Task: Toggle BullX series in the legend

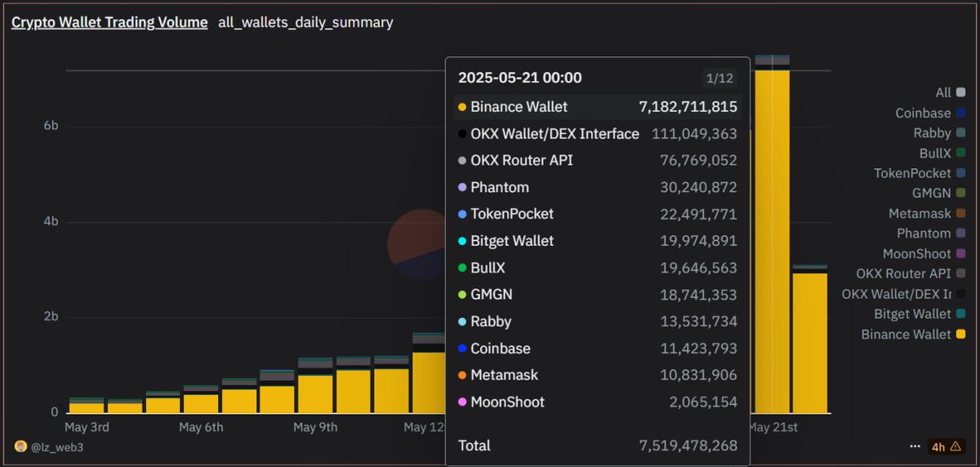Action: (x=942, y=153)
